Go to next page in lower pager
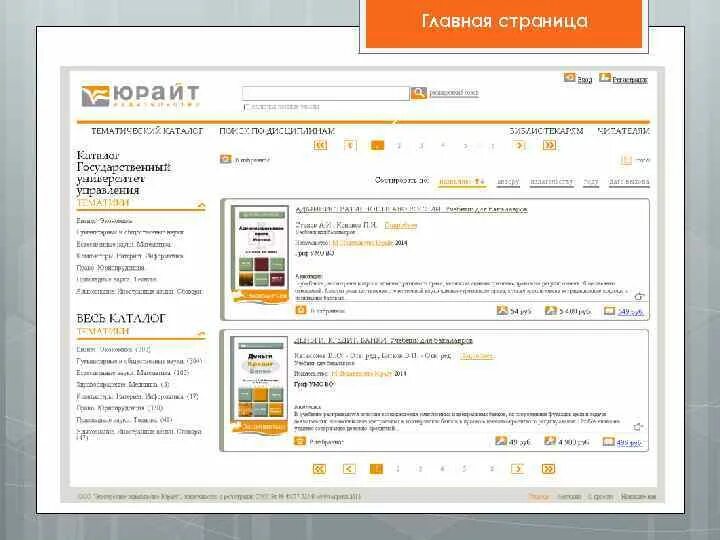This screenshot has height=540, width=720. 518,469
